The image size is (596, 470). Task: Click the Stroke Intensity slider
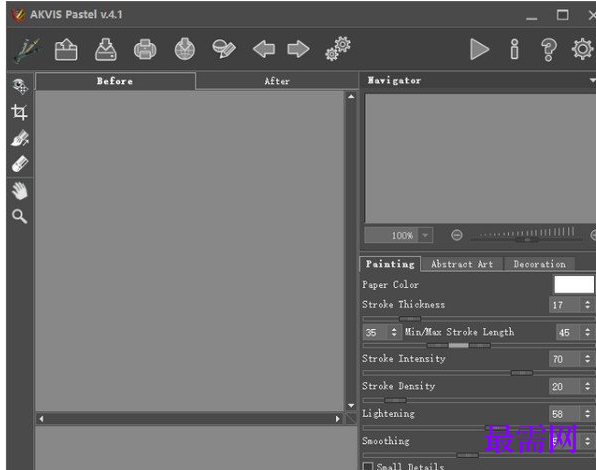click(x=479, y=373)
